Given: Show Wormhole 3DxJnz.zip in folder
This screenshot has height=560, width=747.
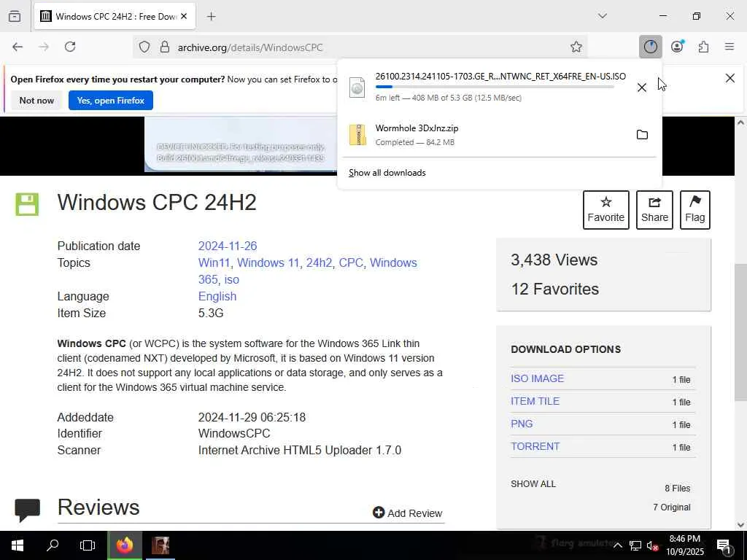Looking at the screenshot, I should (642, 135).
